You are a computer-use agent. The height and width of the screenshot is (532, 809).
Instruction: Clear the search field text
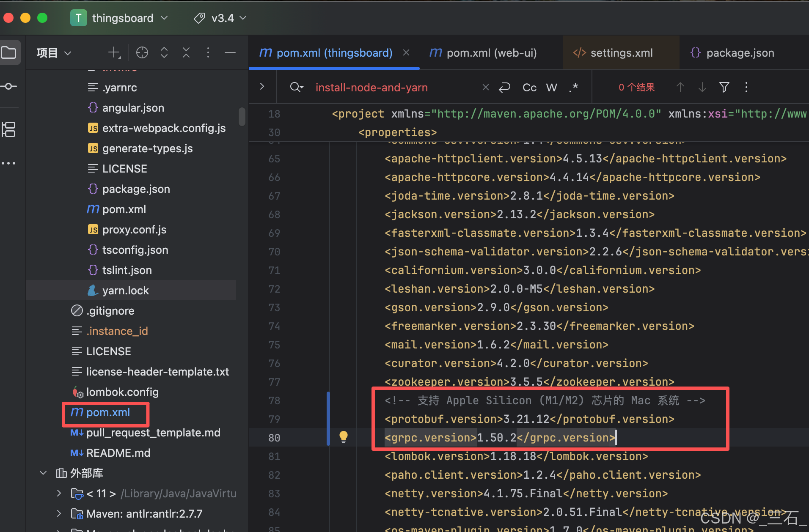[486, 87]
